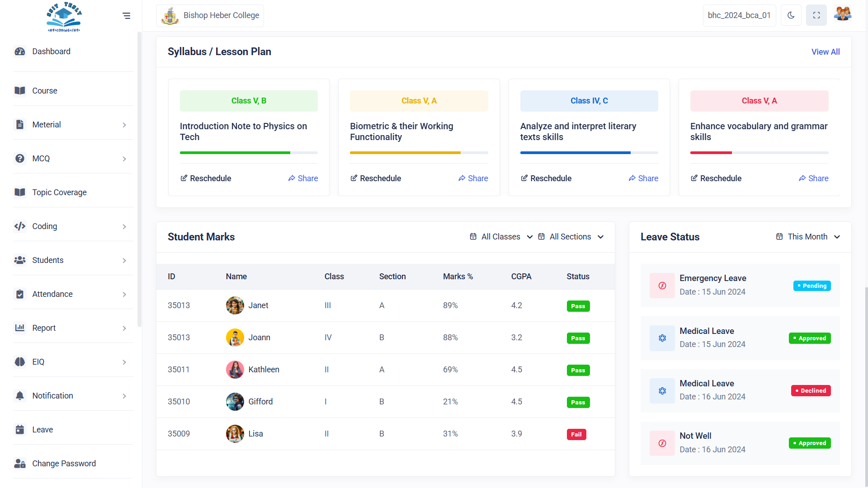This screenshot has height=488, width=868.
Task: Open the This Month leave filter
Action: click(808, 237)
